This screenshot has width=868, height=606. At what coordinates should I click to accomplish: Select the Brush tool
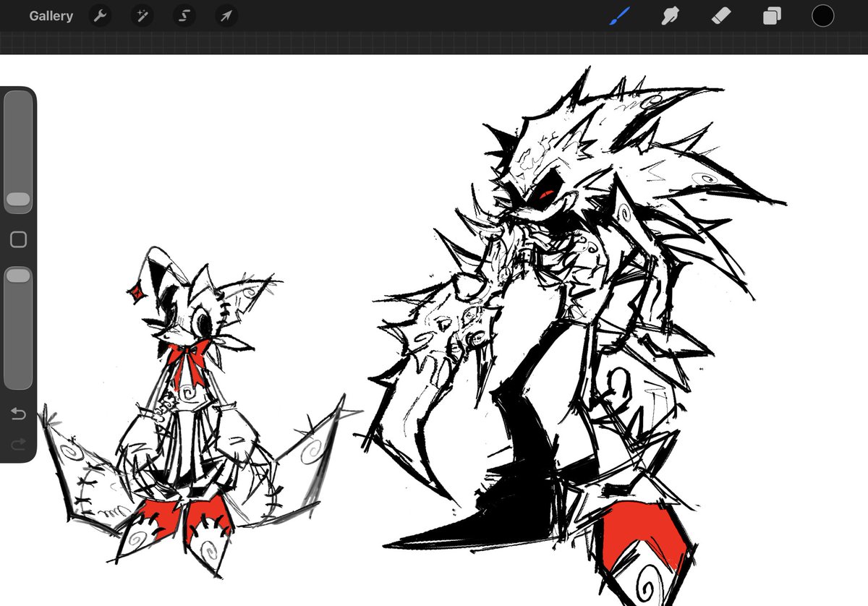point(620,15)
